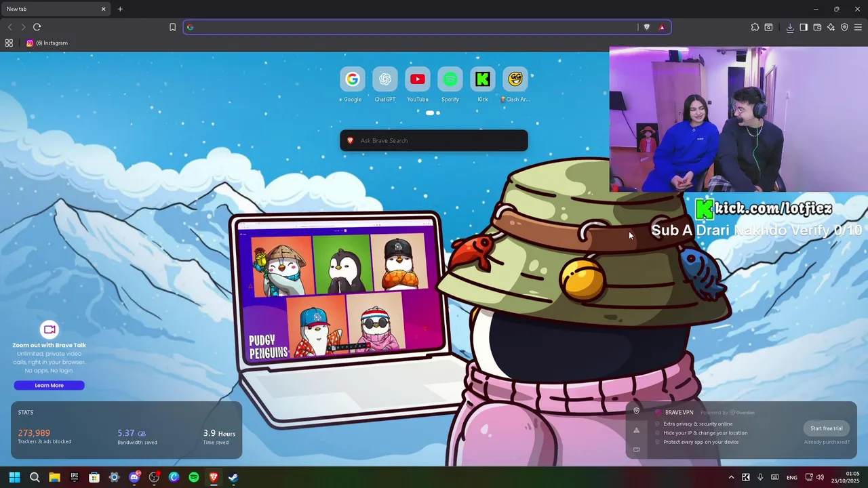
Task: Open the Clash Ar... top site shortcut
Action: (x=515, y=85)
